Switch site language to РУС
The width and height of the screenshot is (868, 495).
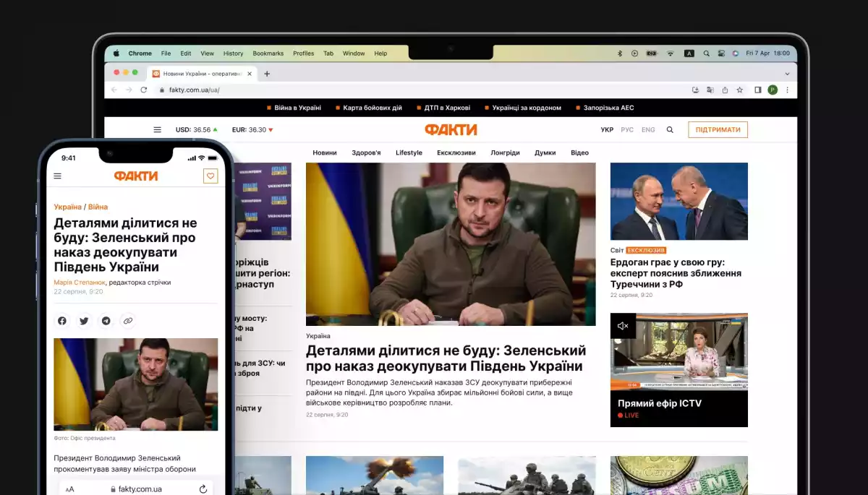627,130
